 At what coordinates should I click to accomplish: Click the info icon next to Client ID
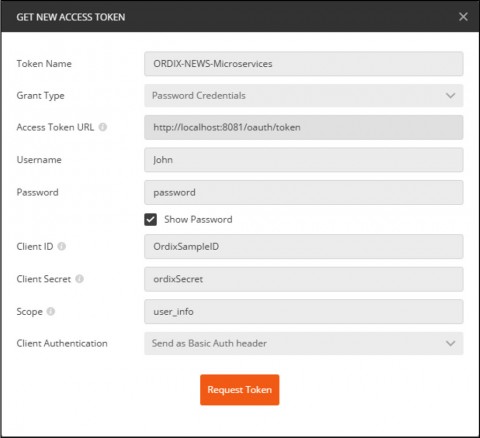click(x=62, y=246)
